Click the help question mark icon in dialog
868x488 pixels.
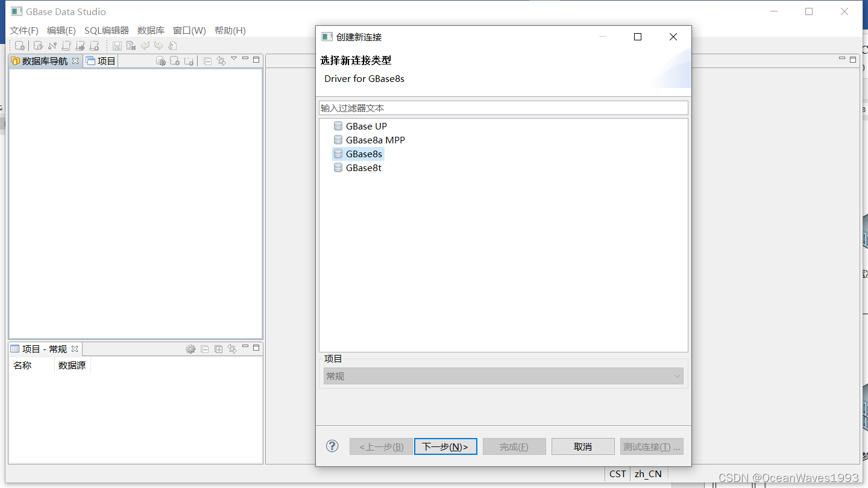(332, 446)
